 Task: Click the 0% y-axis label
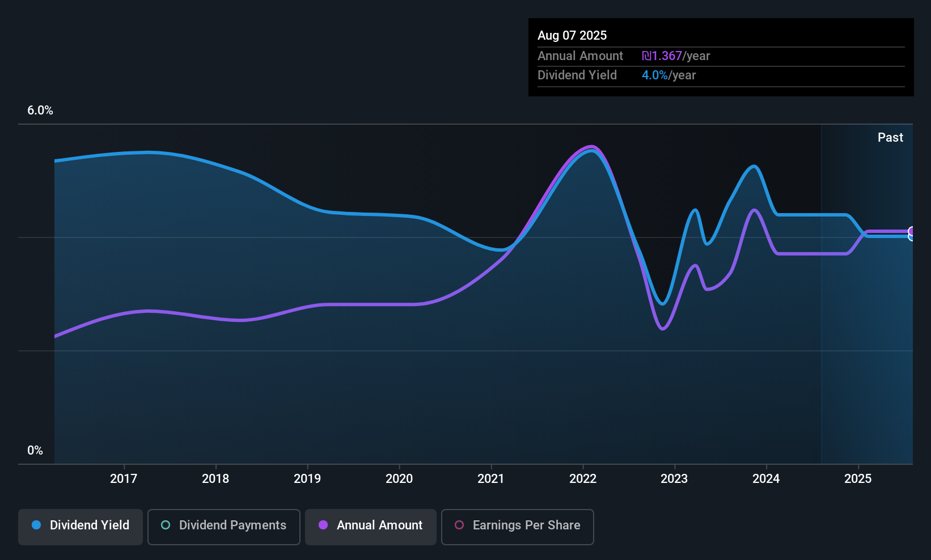click(x=35, y=451)
